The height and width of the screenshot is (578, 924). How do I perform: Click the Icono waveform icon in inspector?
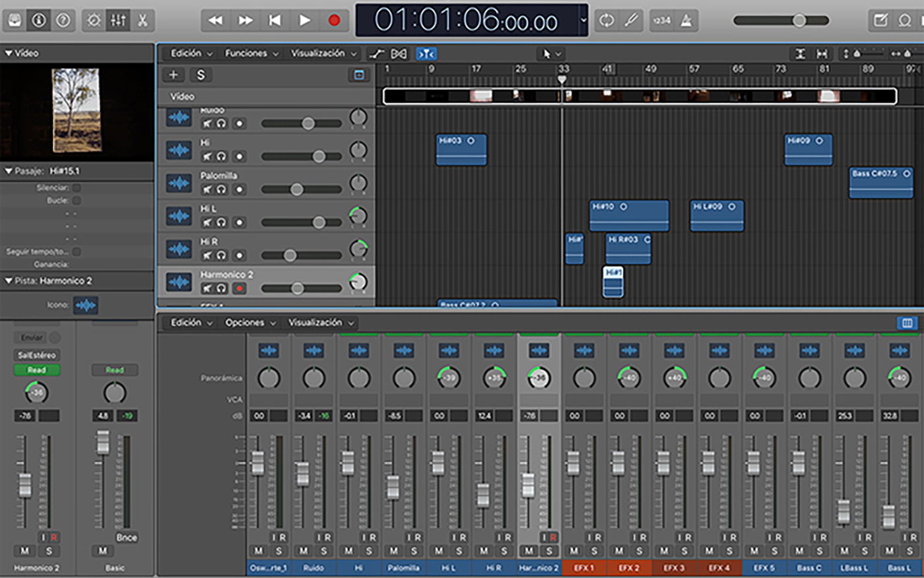[x=85, y=305]
